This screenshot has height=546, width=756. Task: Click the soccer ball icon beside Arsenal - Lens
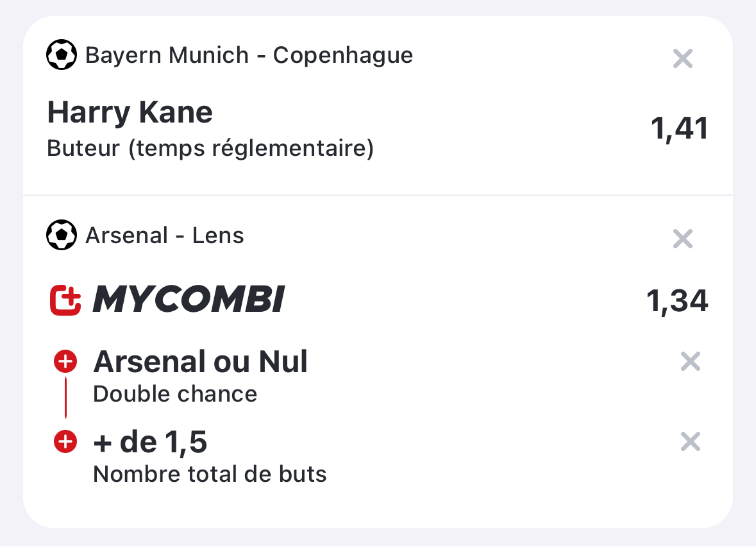(x=61, y=235)
